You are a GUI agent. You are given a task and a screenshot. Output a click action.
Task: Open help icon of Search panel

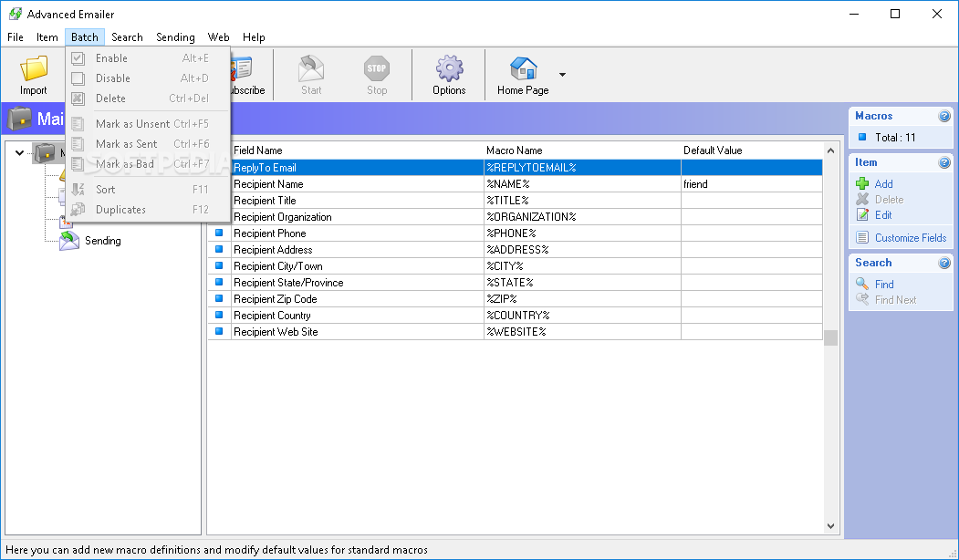pyautogui.click(x=944, y=263)
